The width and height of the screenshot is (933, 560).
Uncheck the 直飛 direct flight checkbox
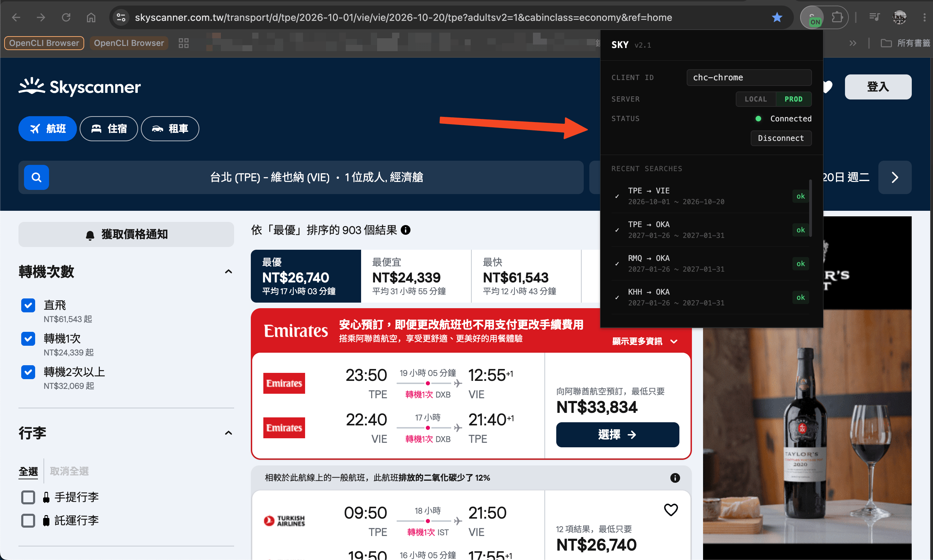click(28, 305)
